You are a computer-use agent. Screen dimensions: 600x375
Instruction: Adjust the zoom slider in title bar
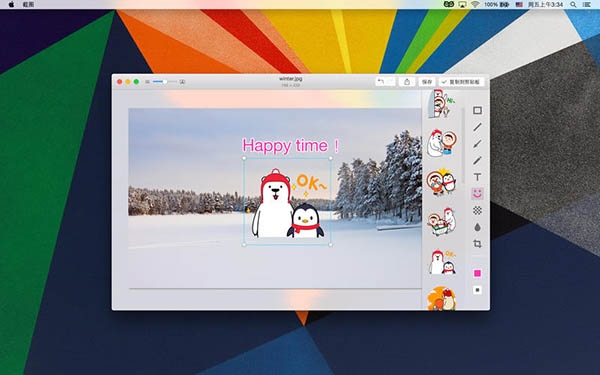[x=165, y=82]
